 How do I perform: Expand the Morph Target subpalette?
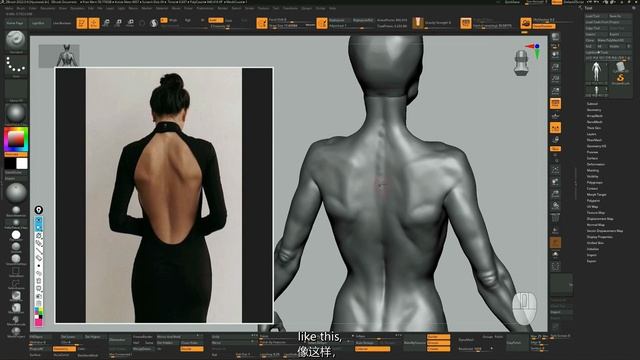597,195
